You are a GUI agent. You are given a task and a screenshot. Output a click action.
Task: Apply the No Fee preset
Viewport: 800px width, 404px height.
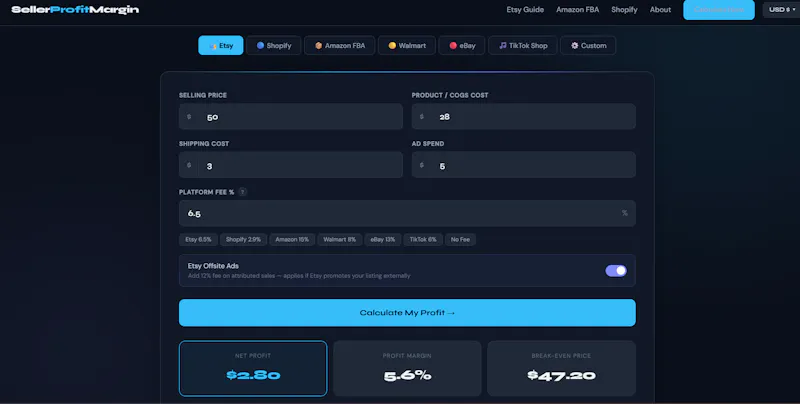(461, 239)
